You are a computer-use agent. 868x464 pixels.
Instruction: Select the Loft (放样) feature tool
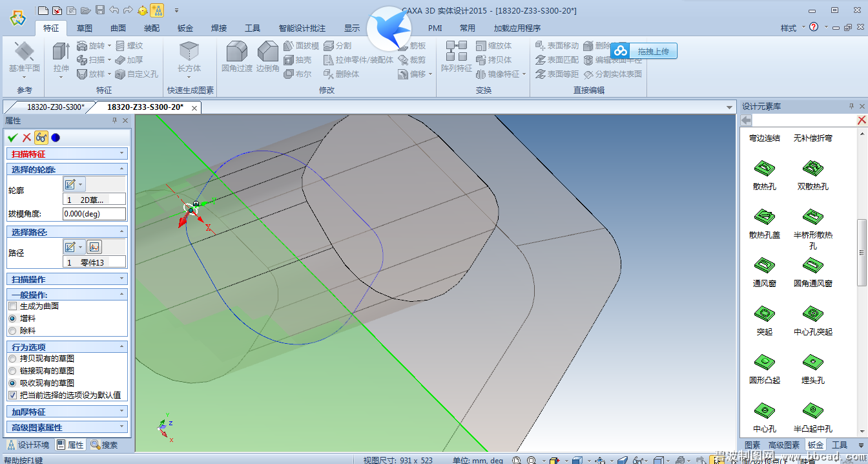tap(90, 74)
